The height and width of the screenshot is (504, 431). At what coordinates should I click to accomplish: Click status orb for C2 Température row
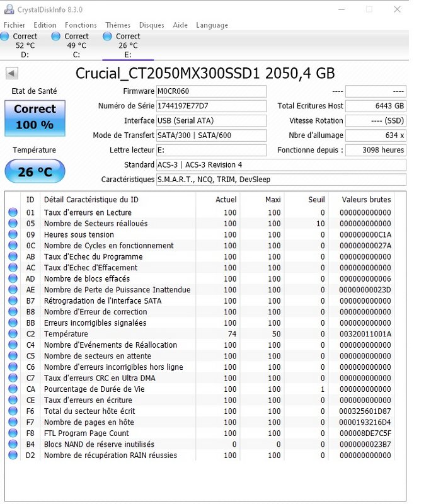point(13,334)
